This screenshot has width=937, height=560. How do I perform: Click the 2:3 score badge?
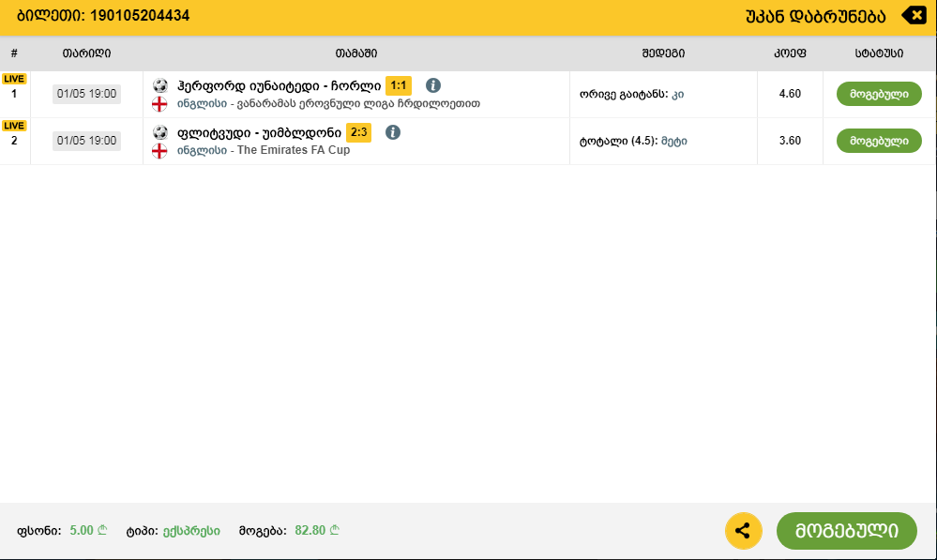click(358, 132)
